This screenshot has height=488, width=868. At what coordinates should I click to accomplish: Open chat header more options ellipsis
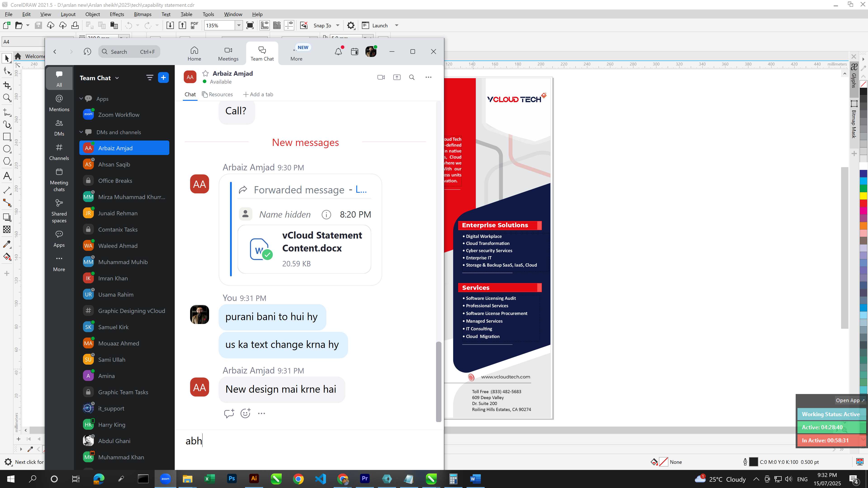tap(428, 77)
